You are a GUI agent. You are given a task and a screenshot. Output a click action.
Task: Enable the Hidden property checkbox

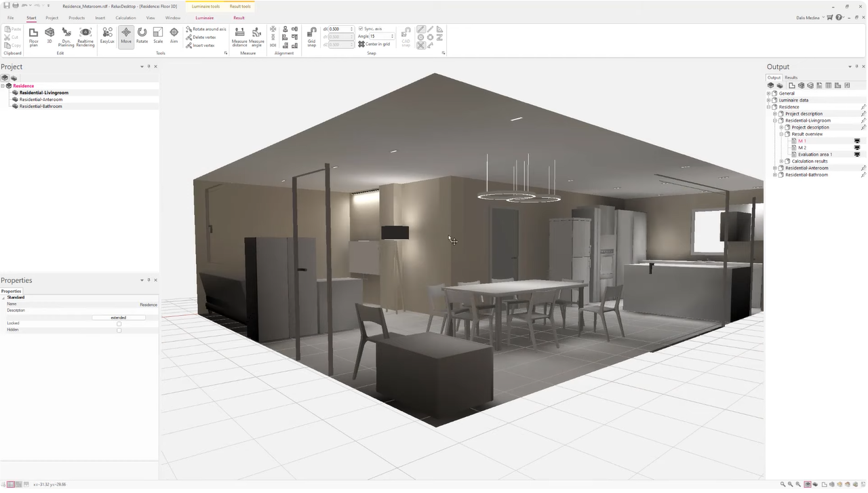click(119, 330)
